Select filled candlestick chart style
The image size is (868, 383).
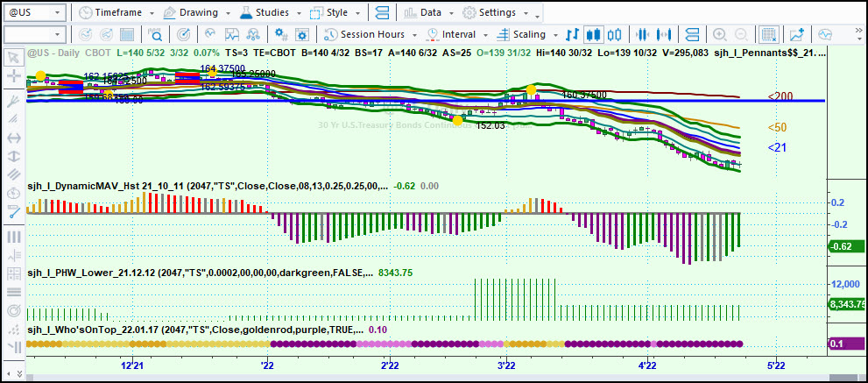(594, 34)
